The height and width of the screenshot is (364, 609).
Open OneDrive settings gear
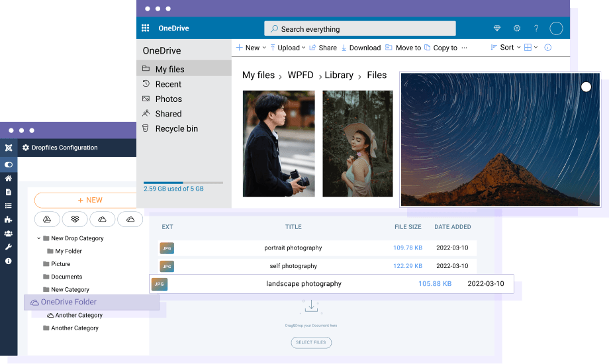(x=517, y=28)
